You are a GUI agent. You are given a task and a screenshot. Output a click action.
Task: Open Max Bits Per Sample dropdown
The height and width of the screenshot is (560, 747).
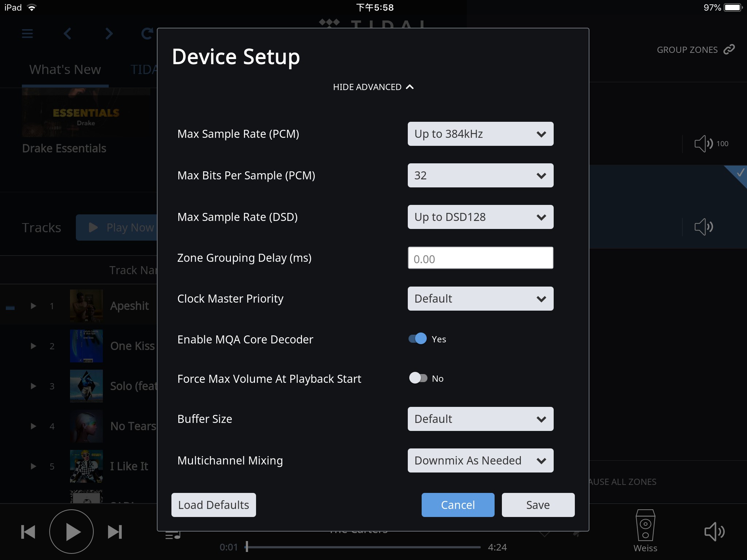click(480, 175)
